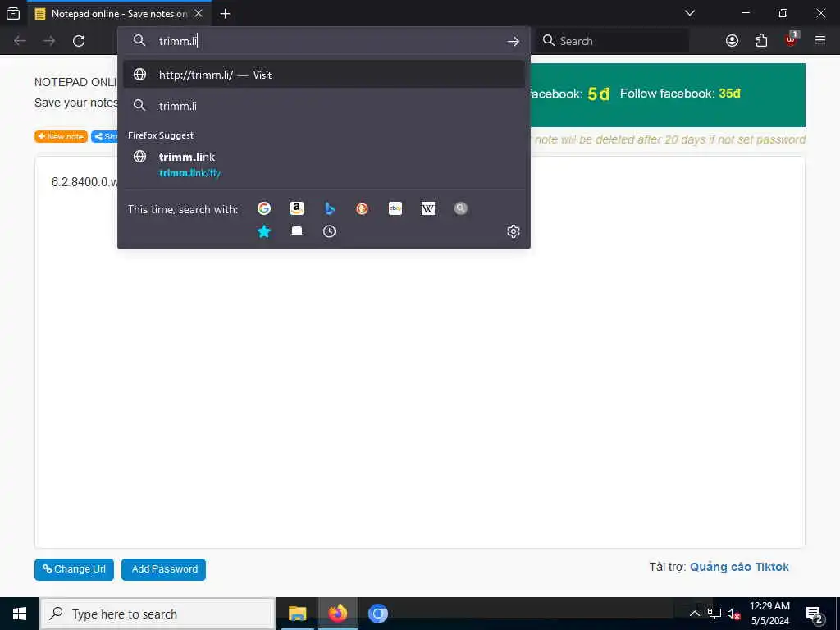840x630 pixels.
Task: Search open tabs icon in the dropdown
Action: 297,231
